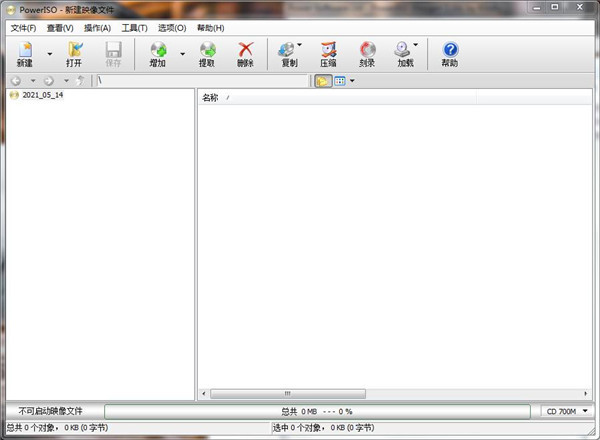Minimize the PowerISO window
The height and width of the screenshot is (440, 600).
[537, 7]
